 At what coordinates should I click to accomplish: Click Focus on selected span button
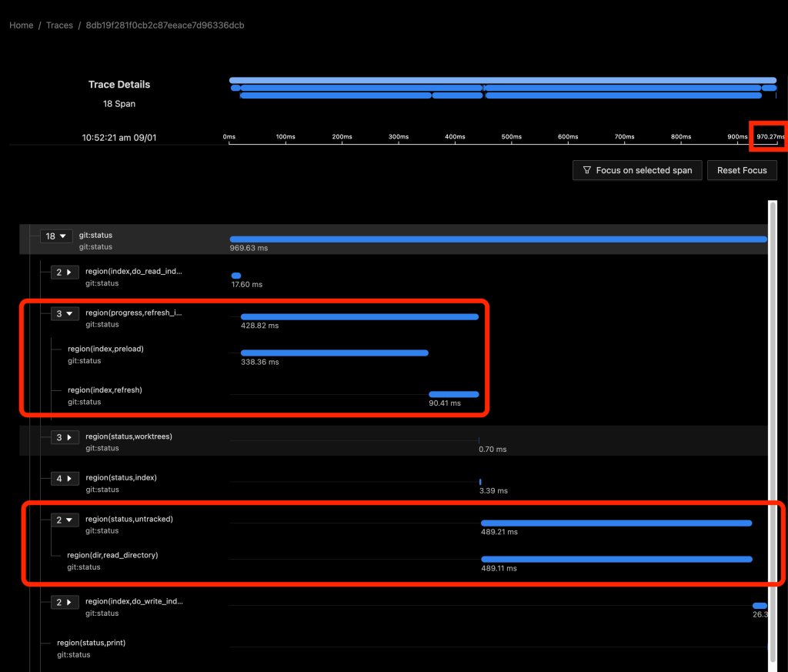pyautogui.click(x=637, y=170)
